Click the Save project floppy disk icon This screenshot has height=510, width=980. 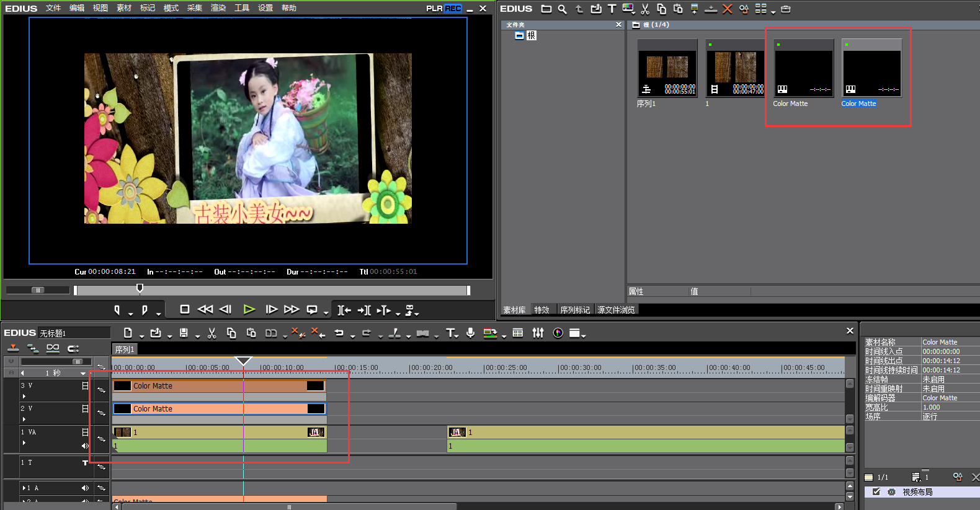(184, 333)
